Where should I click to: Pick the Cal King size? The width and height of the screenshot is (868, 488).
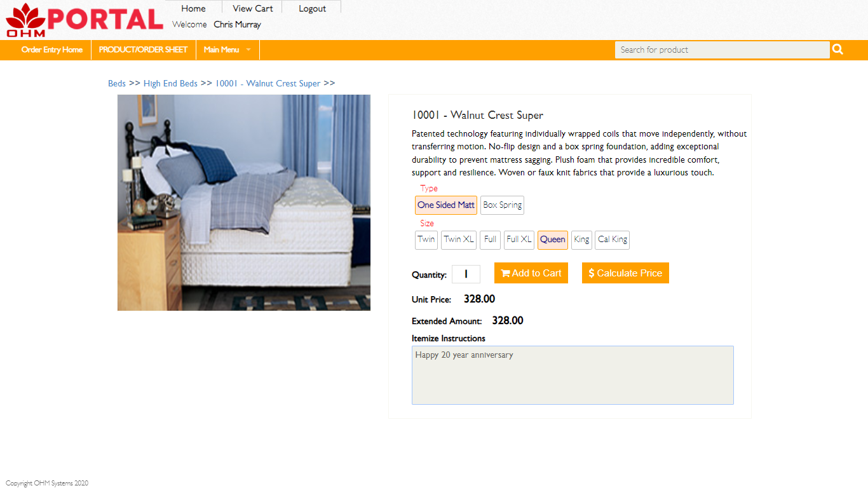(613, 240)
